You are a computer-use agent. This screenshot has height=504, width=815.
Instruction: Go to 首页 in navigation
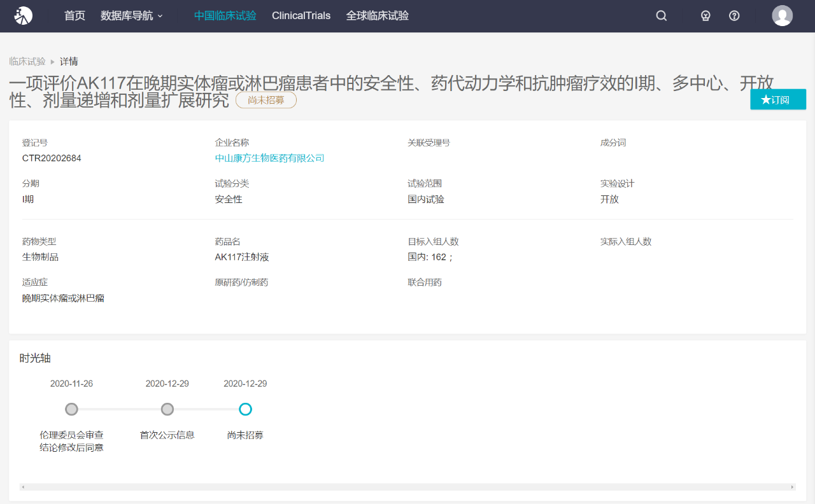74,16
